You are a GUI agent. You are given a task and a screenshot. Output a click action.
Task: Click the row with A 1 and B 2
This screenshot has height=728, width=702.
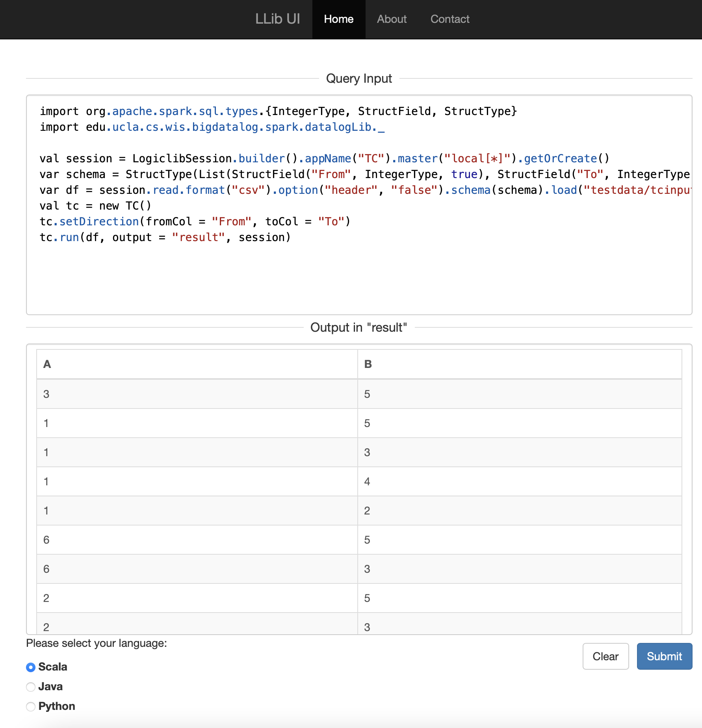coord(197,511)
